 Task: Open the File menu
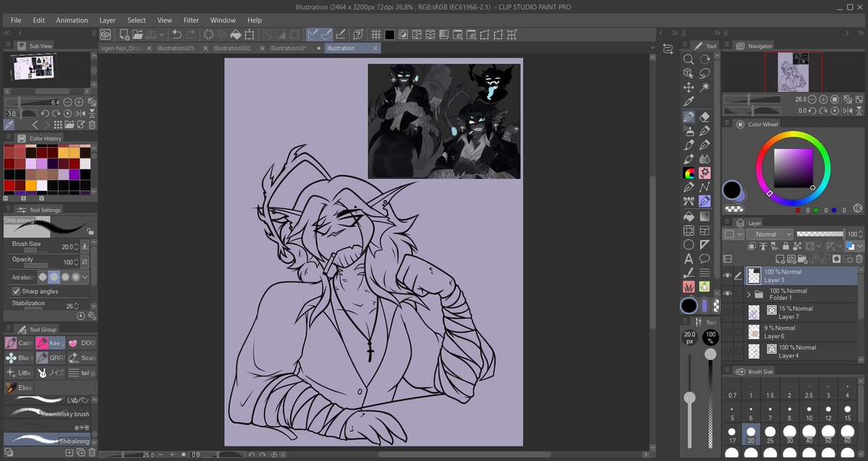(16, 20)
